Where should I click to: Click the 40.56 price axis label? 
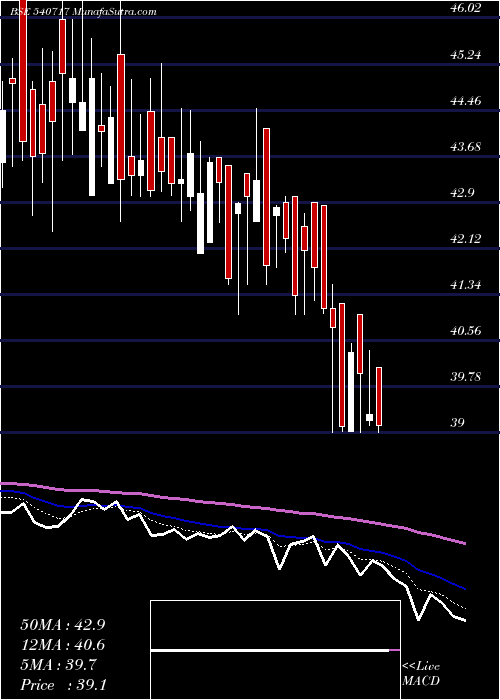click(466, 331)
